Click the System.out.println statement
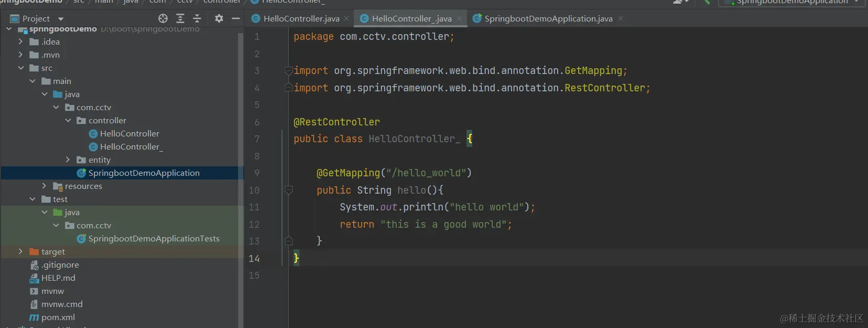868x328 pixels. 437,207
